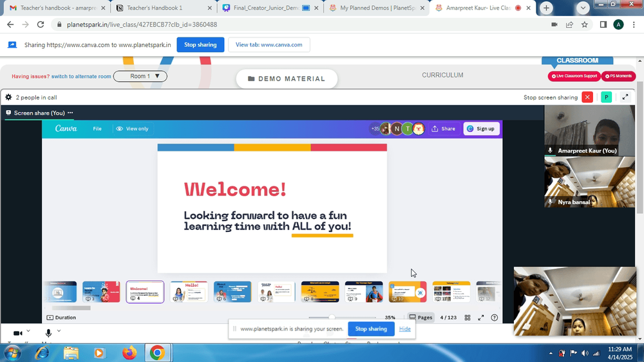Switch to My Planned Demos tab

point(377,8)
